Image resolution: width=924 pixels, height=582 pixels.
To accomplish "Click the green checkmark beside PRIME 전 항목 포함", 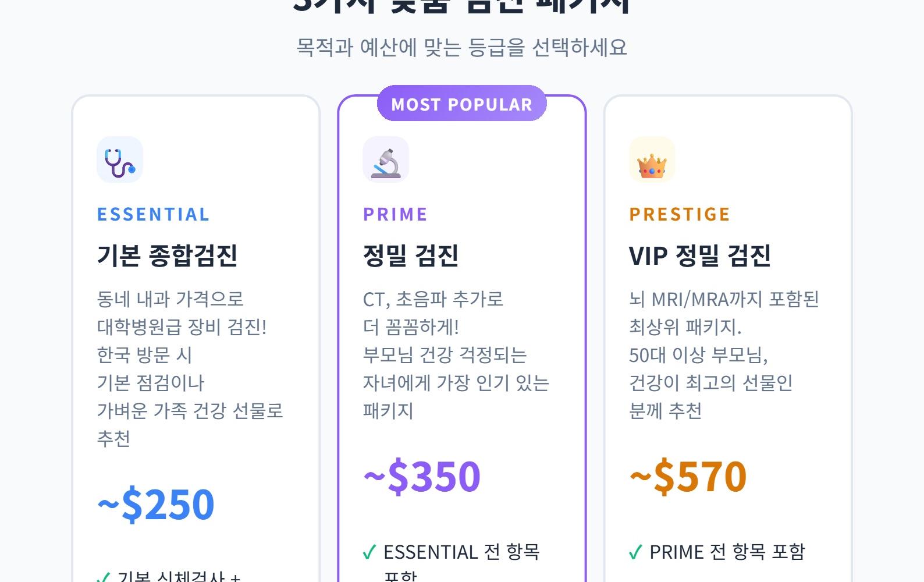I will point(635,552).
